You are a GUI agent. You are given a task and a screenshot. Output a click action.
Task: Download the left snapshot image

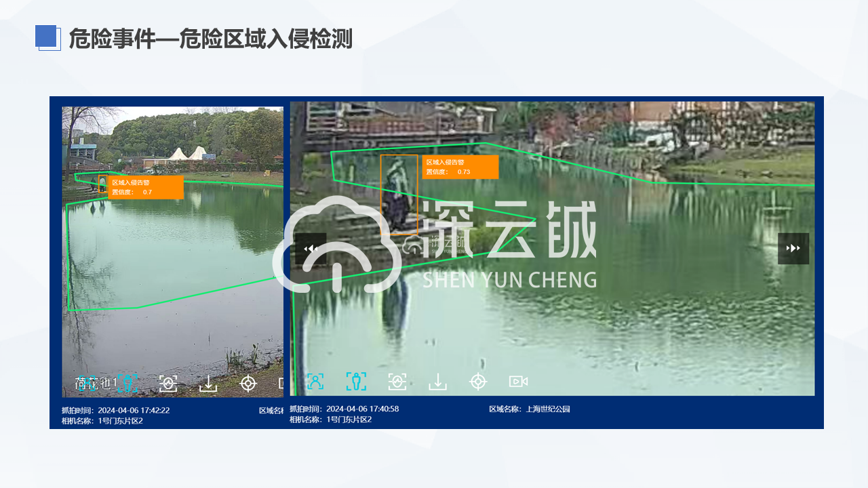click(208, 383)
